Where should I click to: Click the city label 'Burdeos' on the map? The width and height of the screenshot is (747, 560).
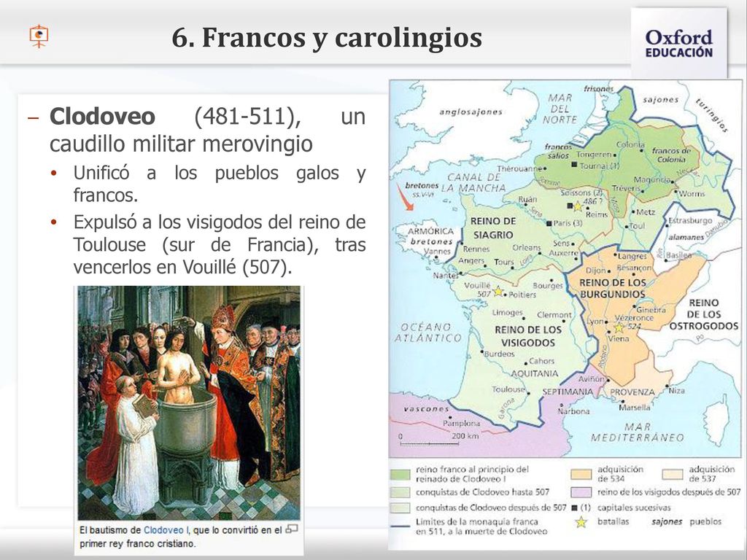[x=499, y=354]
